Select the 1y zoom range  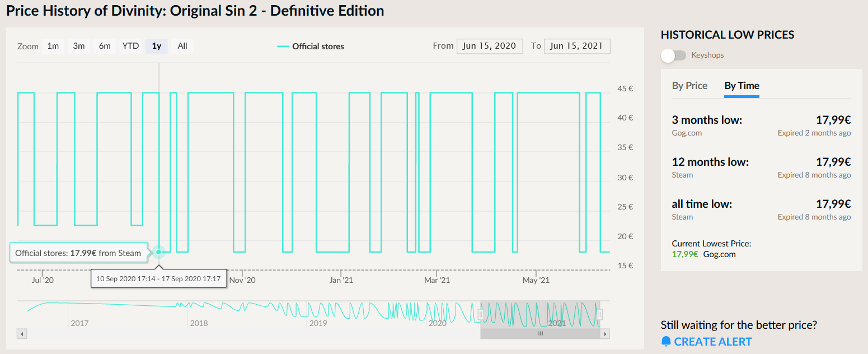click(x=157, y=46)
